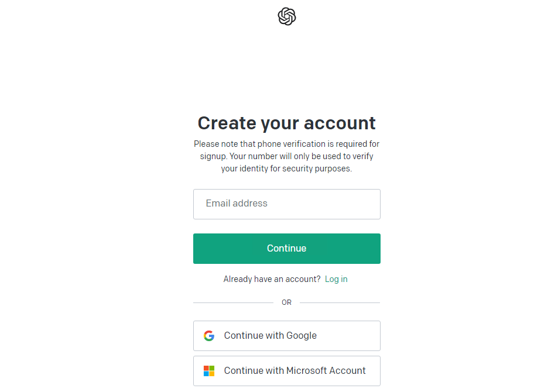The width and height of the screenshot is (541, 392).
Task: Click the green Continue button
Action: click(x=287, y=248)
